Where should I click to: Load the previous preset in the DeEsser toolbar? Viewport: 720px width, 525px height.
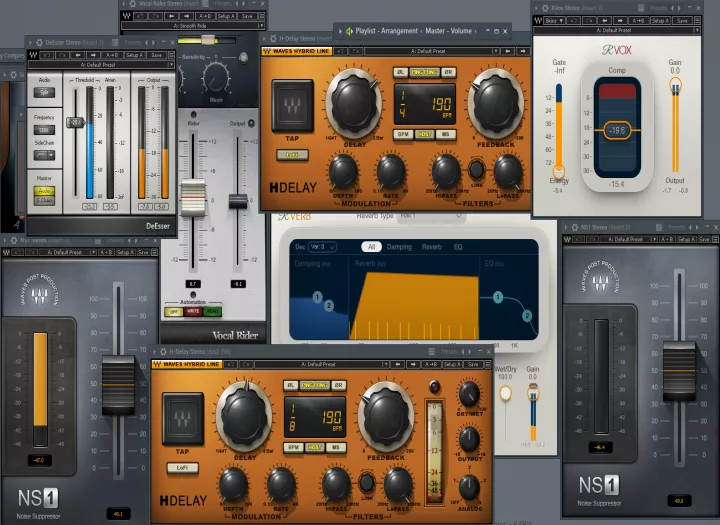pos(78,55)
